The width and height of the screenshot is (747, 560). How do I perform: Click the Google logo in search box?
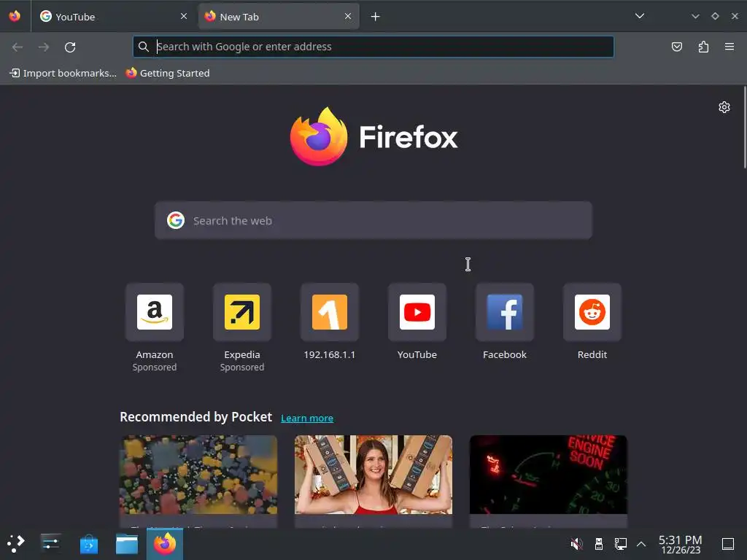coord(176,220)
